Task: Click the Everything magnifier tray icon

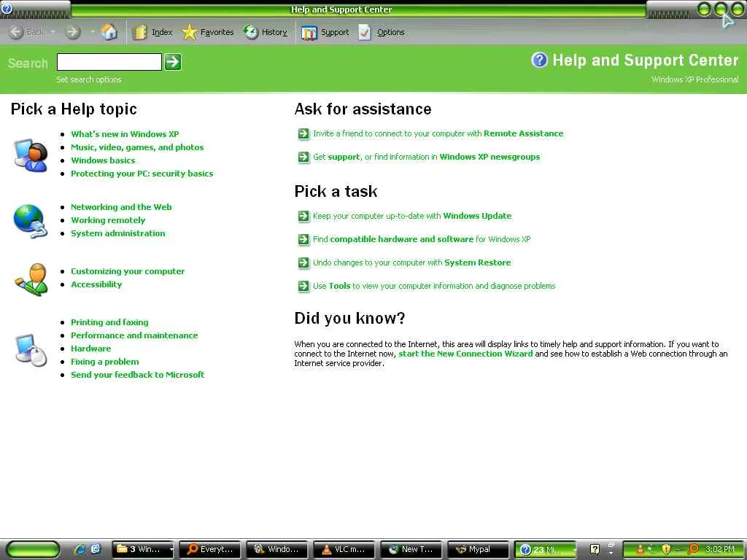Action: (x=693, y=550)
